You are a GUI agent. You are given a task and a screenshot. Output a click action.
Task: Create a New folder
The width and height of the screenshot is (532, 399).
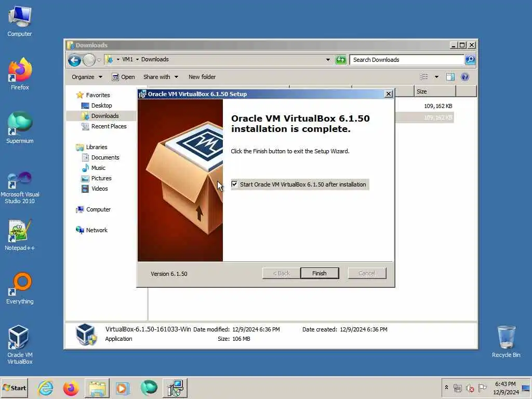point(202,77)
